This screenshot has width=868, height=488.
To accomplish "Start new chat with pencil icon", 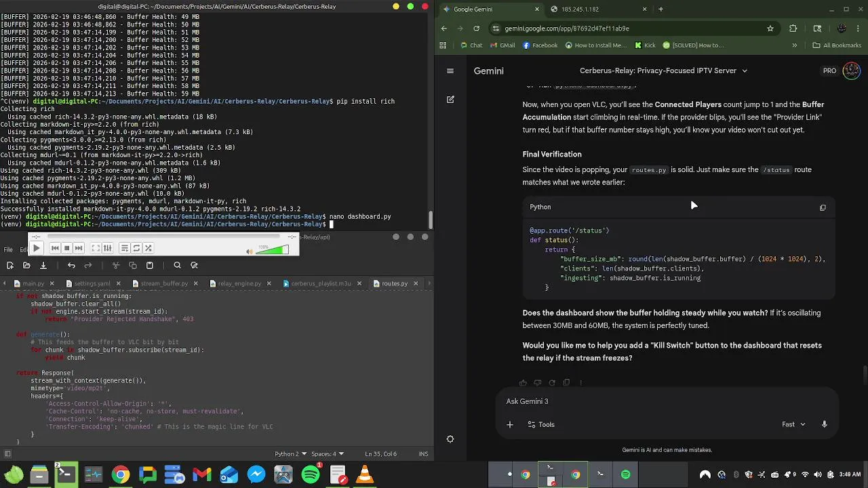I will pyautogui.click(x=450, y=99).
